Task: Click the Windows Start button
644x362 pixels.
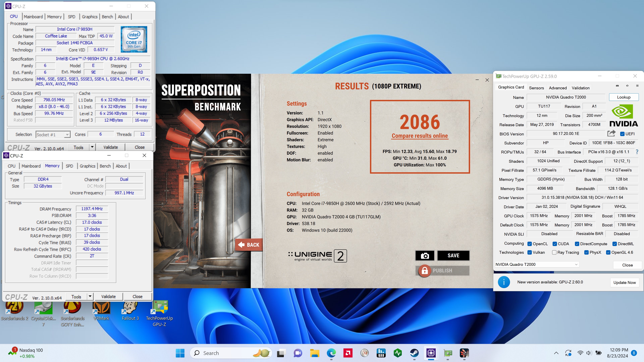Action: coord(180,353)
